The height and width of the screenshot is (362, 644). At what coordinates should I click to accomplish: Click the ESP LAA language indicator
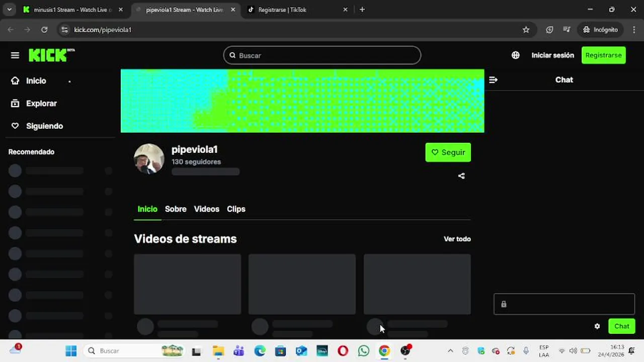544,351
